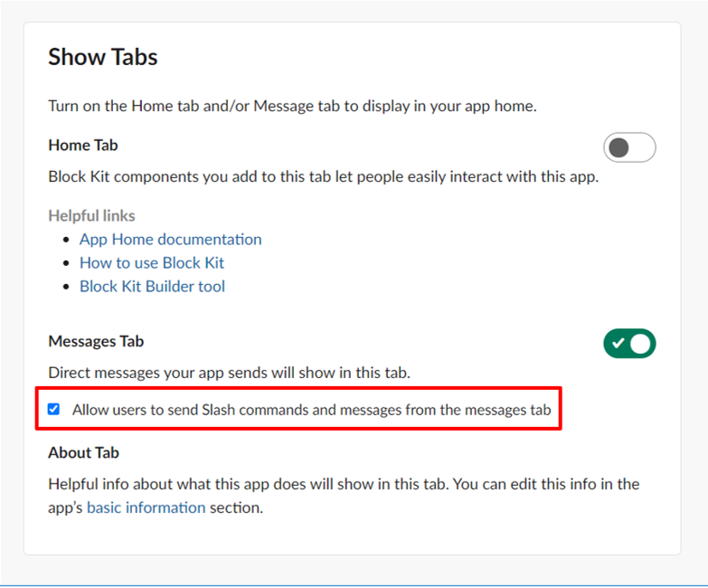
Task: Select the Messages Tab heading label
Action: click(x=96, y=341)
